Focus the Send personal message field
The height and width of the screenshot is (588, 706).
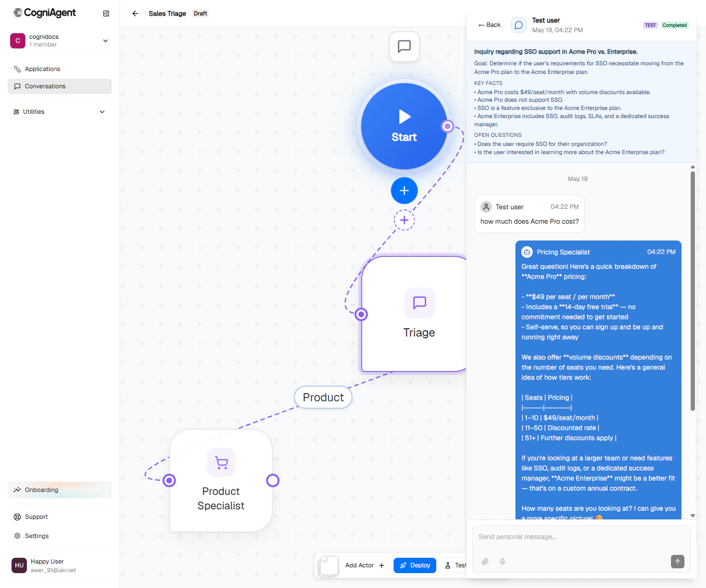pyautogui.click(x=581, y=537)
